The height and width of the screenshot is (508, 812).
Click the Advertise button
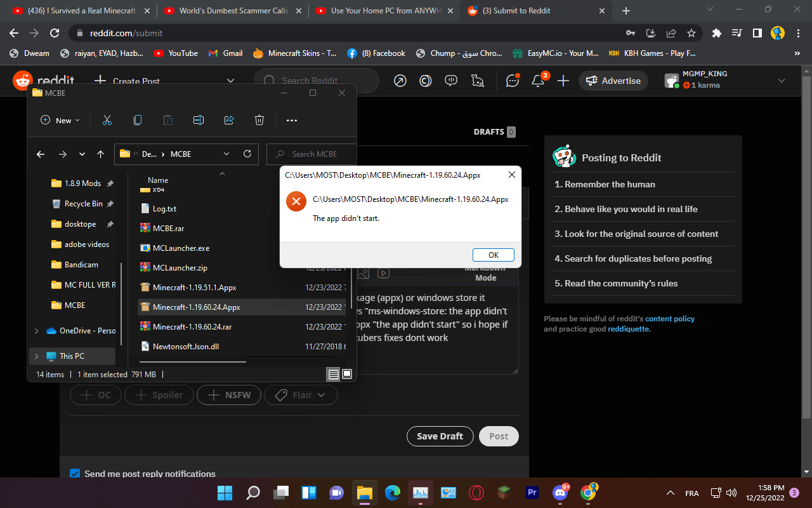(613, 81)
